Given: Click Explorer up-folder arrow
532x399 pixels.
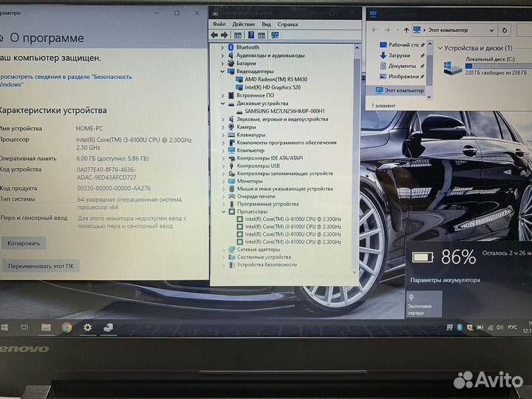Looking at the screenshot, I should (x=406, y=30).
